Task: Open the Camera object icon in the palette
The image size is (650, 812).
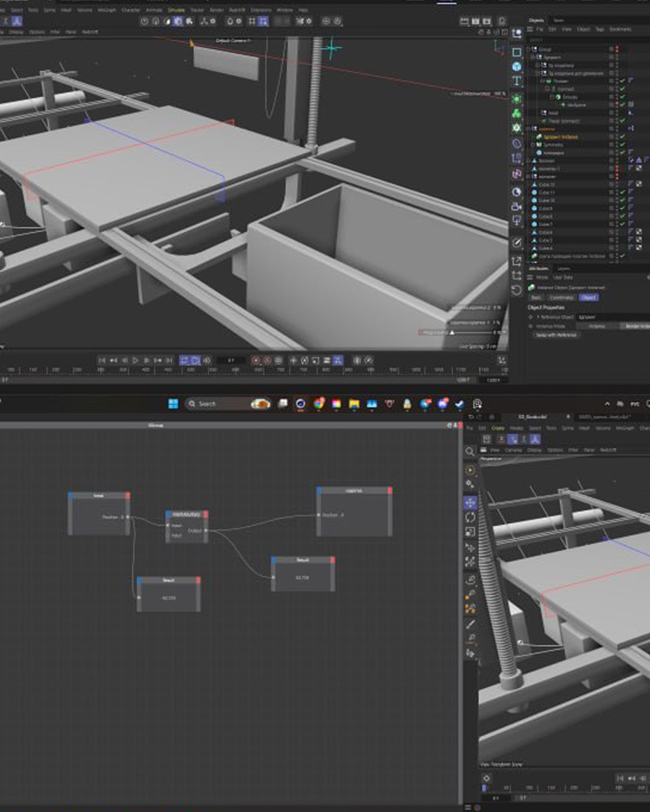Action: click(516, 206)
